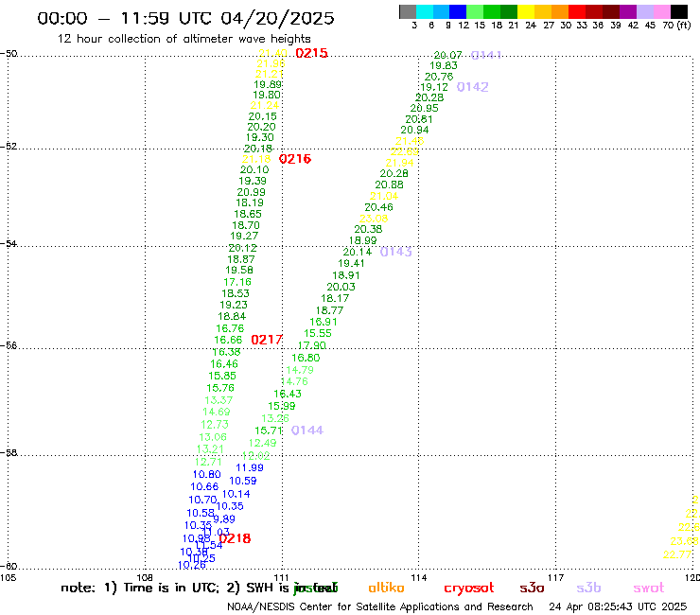
Task: Click the 'note: 1) Time is in UTC' text
Action: [140, 588]
